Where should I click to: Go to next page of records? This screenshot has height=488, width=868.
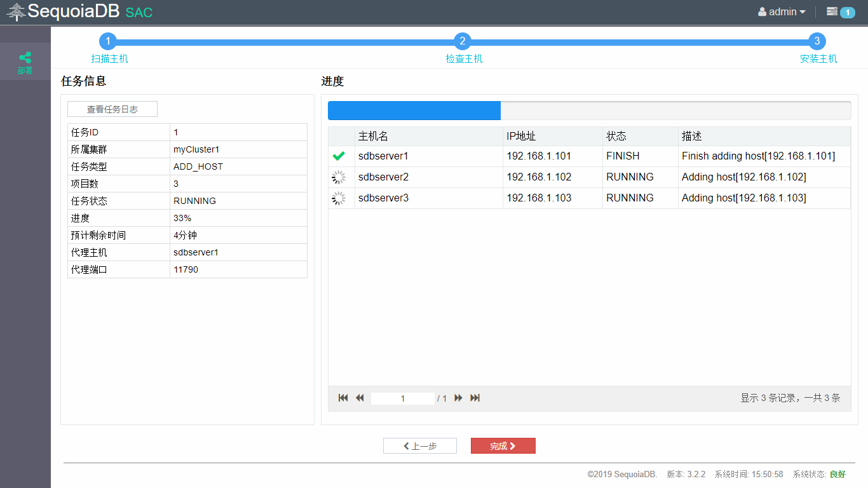coord(458,398)
